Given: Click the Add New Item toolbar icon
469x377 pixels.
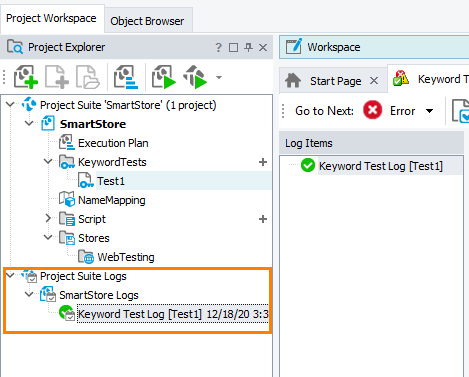Looking at the screenshot, I should pyautogui.click(x=57, y=77).
